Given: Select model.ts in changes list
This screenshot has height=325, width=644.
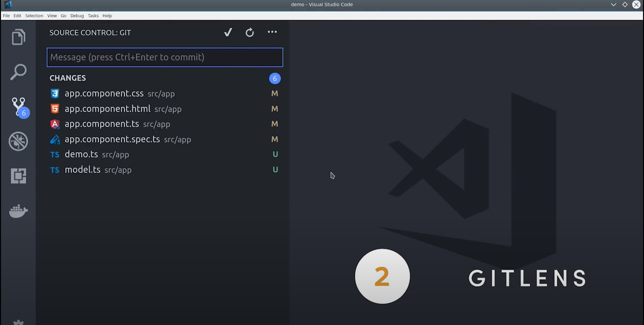Looking at the screenshot, I should pos(165,170).
